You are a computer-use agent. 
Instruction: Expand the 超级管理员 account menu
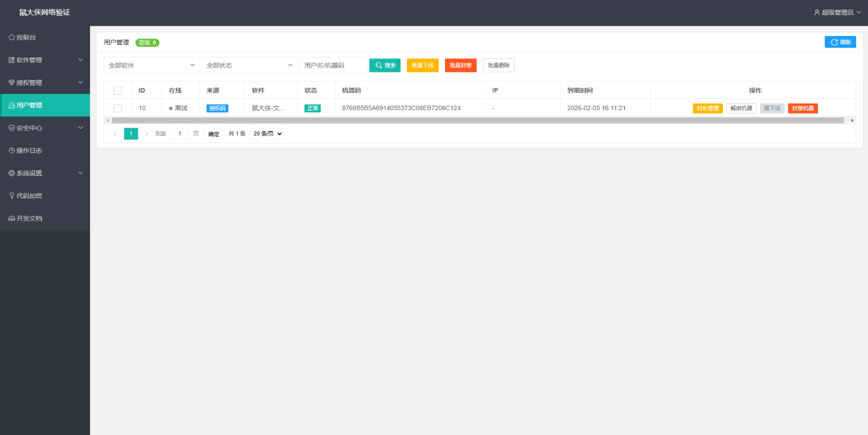pyautogui.click(x=837, y=12)
